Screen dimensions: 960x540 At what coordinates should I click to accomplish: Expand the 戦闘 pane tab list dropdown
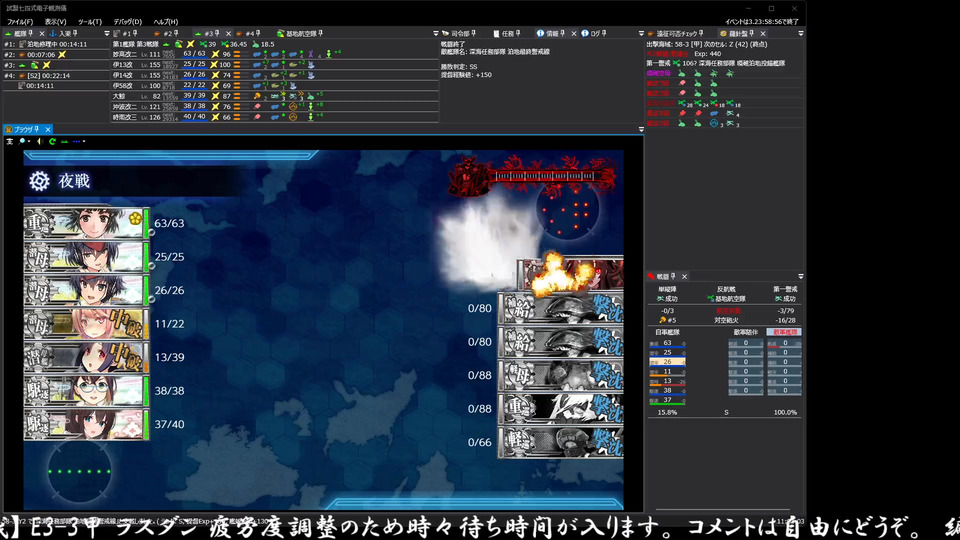[x=801, y=277]
